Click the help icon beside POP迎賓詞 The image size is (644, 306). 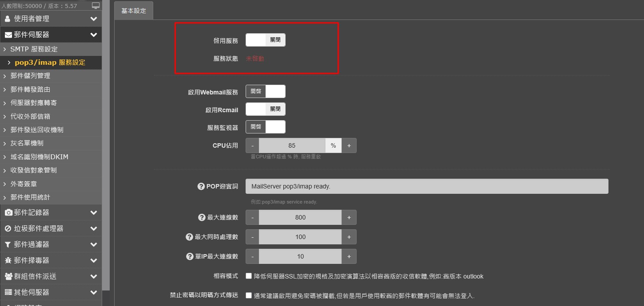tap(201, 186)
